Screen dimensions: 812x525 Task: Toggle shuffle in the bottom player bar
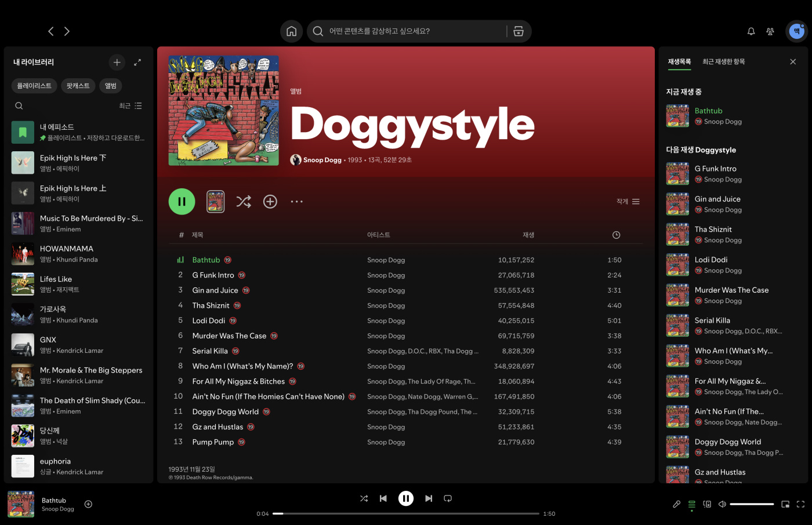364,498
